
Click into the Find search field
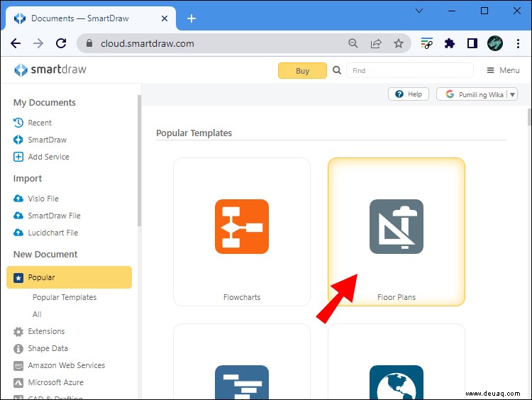coord(410,70)
